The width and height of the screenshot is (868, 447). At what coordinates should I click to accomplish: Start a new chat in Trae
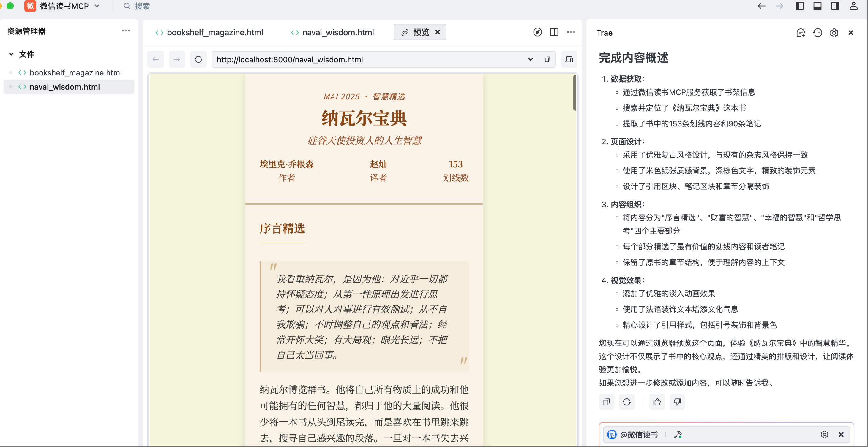(x=801, y=33)
